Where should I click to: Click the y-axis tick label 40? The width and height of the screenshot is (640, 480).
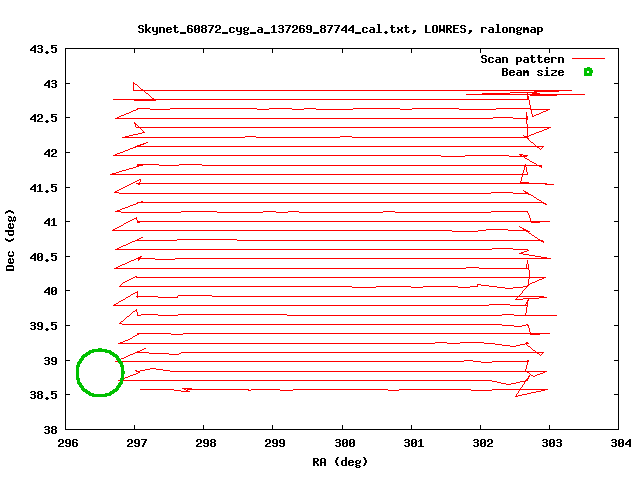click(51, 291)
